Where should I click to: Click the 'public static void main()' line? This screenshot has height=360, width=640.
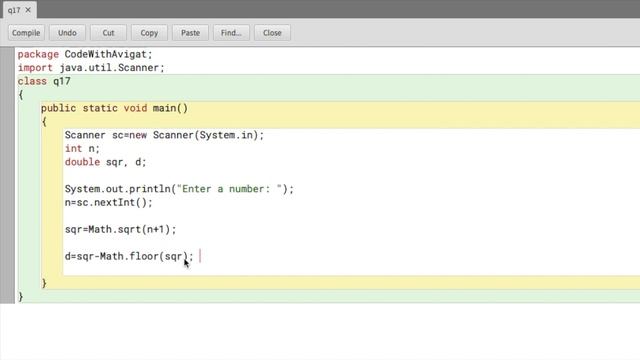pyautogui.click(x=114, y=108)
